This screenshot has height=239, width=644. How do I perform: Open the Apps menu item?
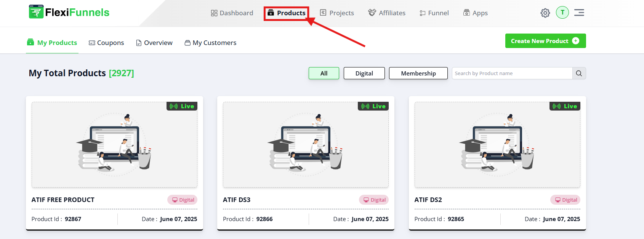(x=475, y=13)
